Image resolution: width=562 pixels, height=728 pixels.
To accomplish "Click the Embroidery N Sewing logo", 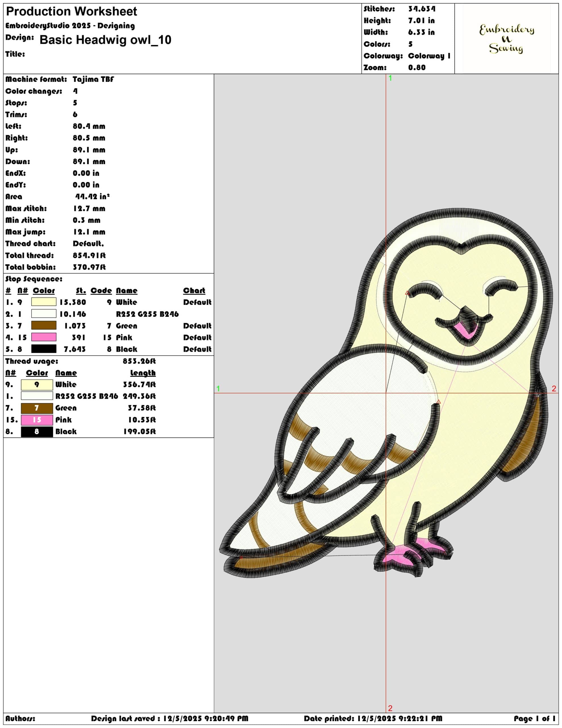I will pyautogui.click(x=506, y=39).
